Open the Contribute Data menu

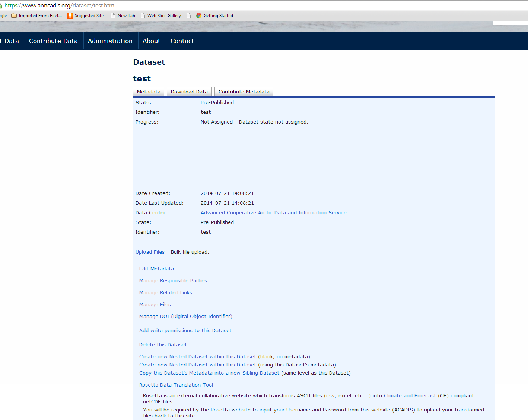coord(53,41)
